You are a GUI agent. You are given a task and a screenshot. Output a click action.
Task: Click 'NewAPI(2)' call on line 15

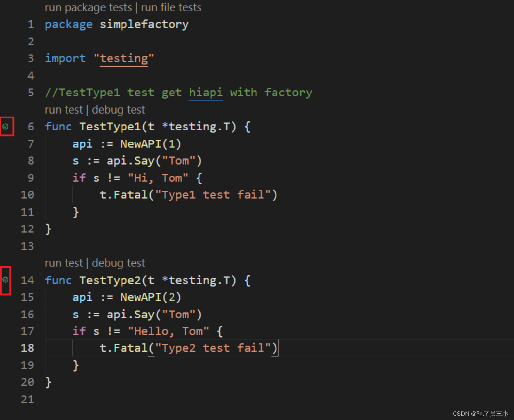pos(151,297)
